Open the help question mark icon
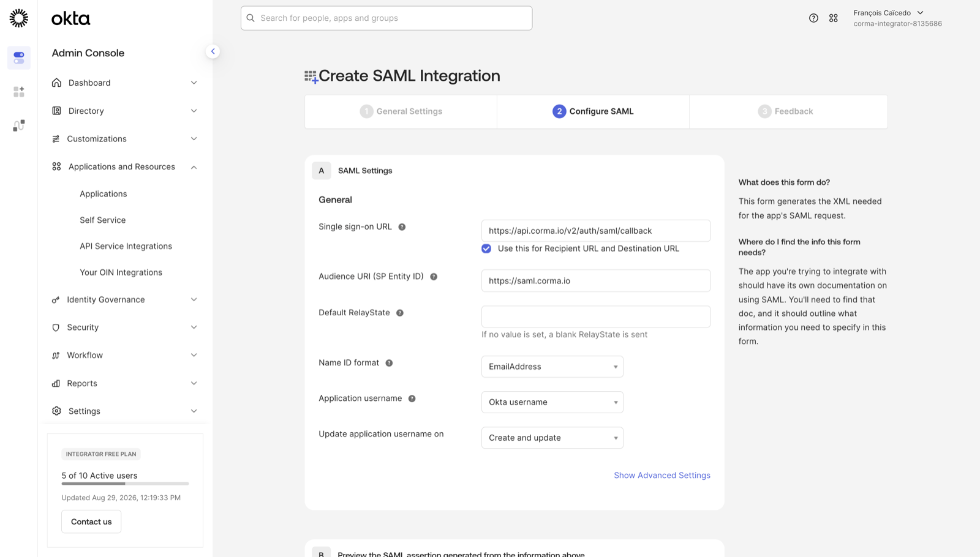 (x=813, y=18)
